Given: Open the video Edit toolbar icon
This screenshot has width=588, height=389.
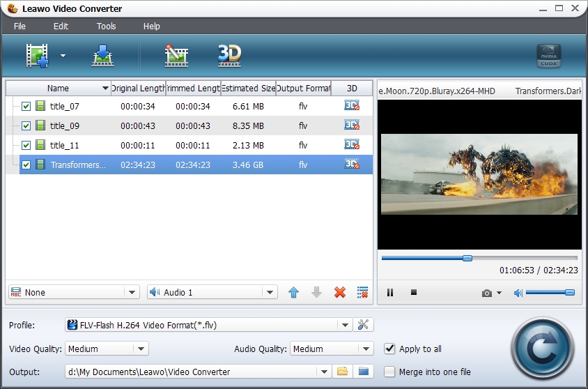Looking at the screenshot, I should pyautogui.click(x=176, y=56).
